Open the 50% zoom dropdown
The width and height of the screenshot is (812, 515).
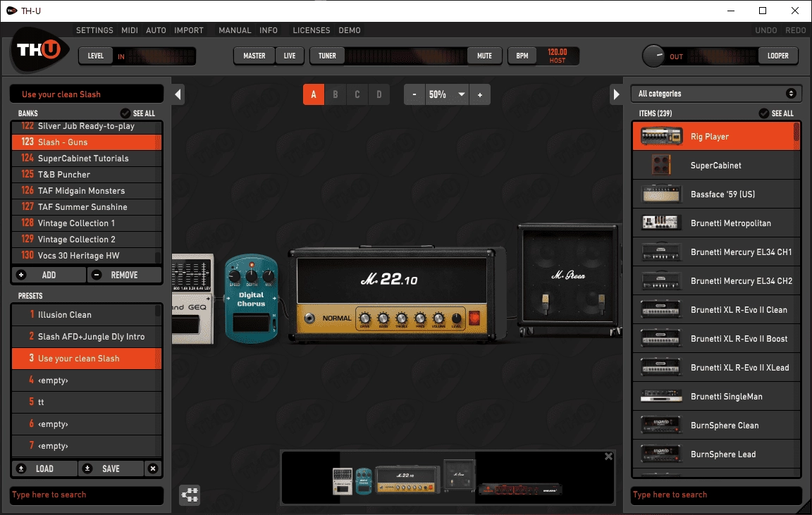point(448,94)
